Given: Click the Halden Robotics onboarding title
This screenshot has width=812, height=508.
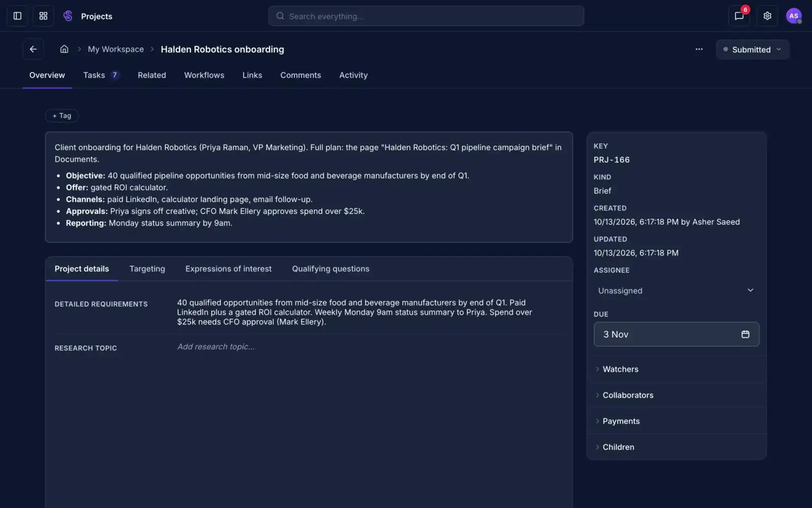Looking at the screenshot, I should click(222, 49).
